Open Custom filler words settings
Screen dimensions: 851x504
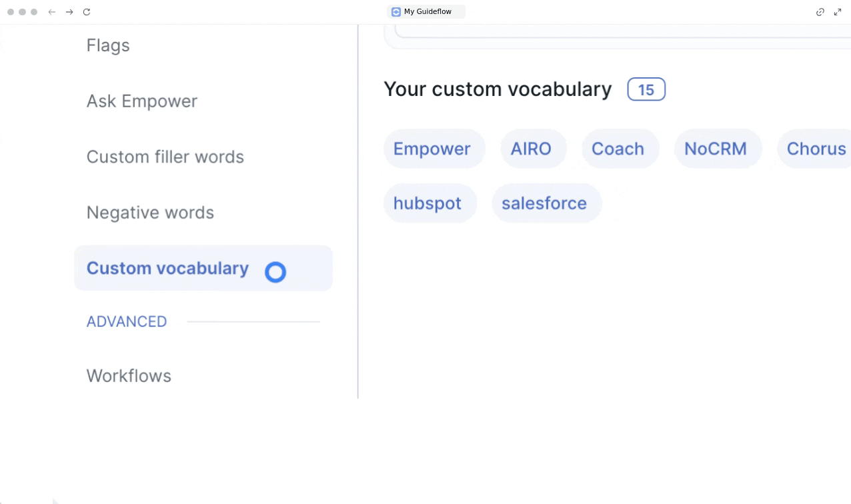165,157
